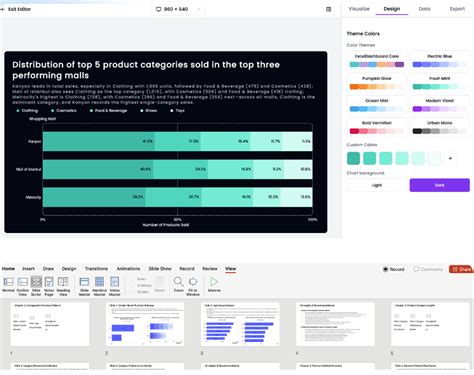
Task: Click the chart title text
Action: (146, 70)
